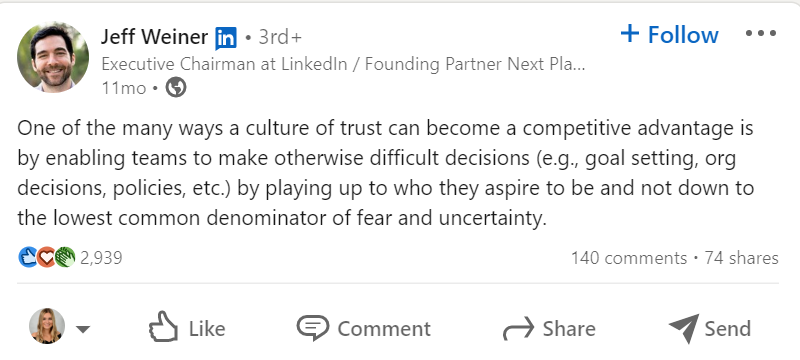Like this post
The width and height of the screenshot is (800, 360).
pos(187,328)
